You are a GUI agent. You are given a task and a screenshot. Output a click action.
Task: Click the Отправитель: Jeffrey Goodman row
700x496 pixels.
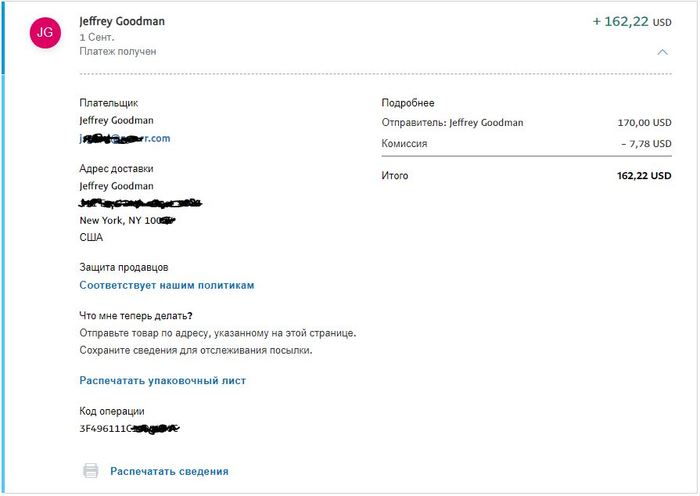526,123
